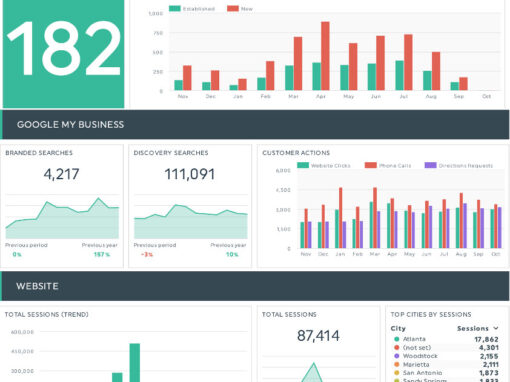
Task: Toggle the New series legend swatch
Action: pyautogui.click(x=233, y=9)
